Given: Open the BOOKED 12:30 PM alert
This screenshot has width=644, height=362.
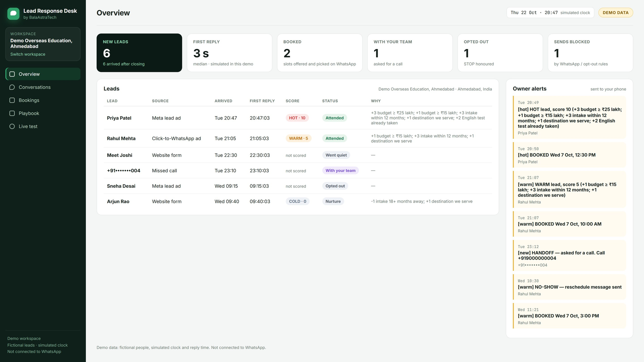Looking at the screenshot, I should click(x=569, y=155).
